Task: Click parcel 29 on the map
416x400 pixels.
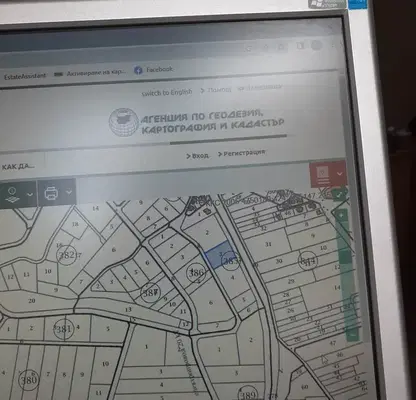Action: pyautogui.click(x=291, y=281)
